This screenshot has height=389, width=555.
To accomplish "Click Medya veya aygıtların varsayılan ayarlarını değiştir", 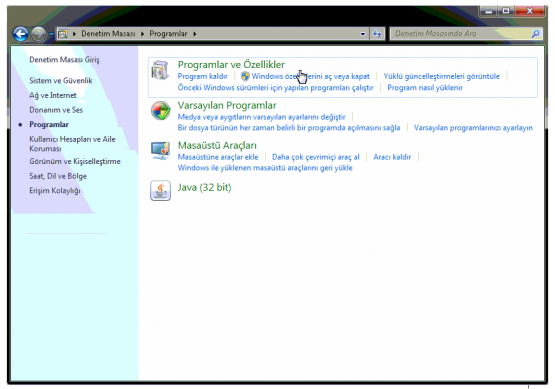I will pyautogui.click(x=261, y=117).
